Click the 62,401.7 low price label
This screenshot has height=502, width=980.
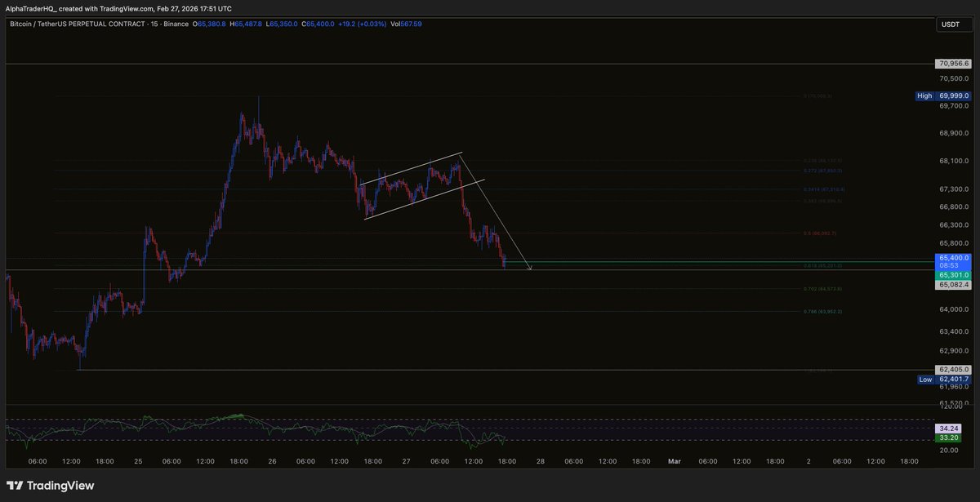953,379
